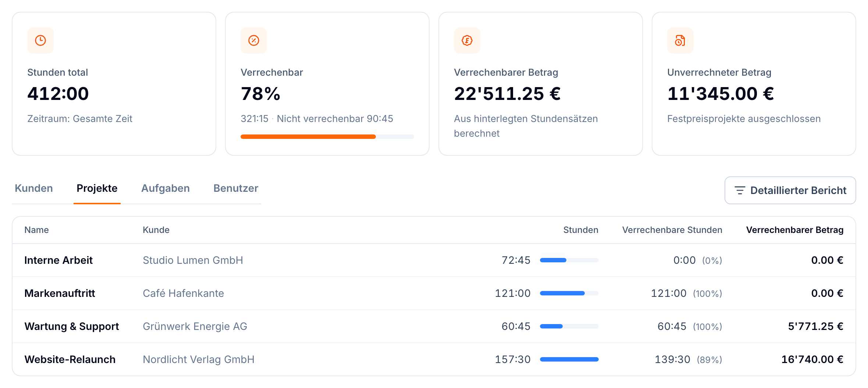This screenshot has width=868, height=388.
Task: Click the clock icon on Stunden total card
Action: click(40, 40)
